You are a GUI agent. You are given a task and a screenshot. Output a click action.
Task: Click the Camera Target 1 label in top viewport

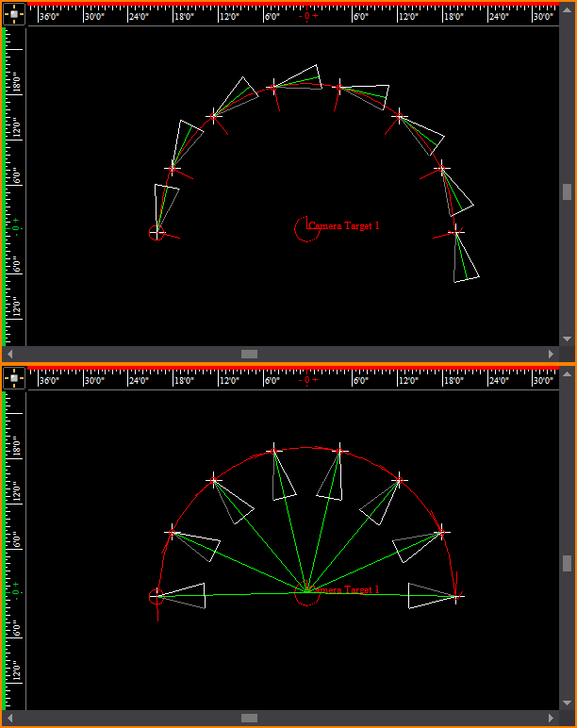345,226
